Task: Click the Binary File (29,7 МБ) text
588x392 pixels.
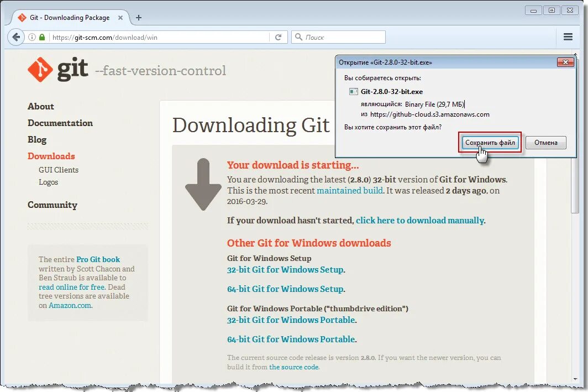Action: tap(434, 104)
